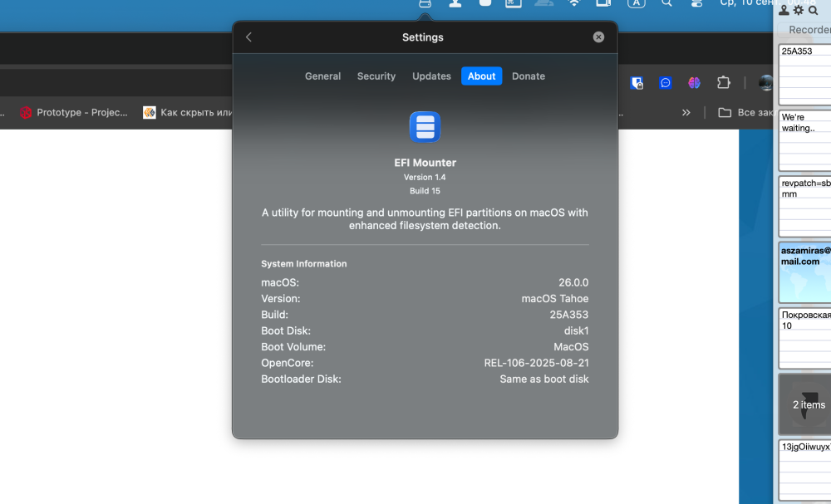This screenshot has height=504, width=831.
Task: Click the clipboard panel magnifier search icon
Action: click(x=813, y=10)
